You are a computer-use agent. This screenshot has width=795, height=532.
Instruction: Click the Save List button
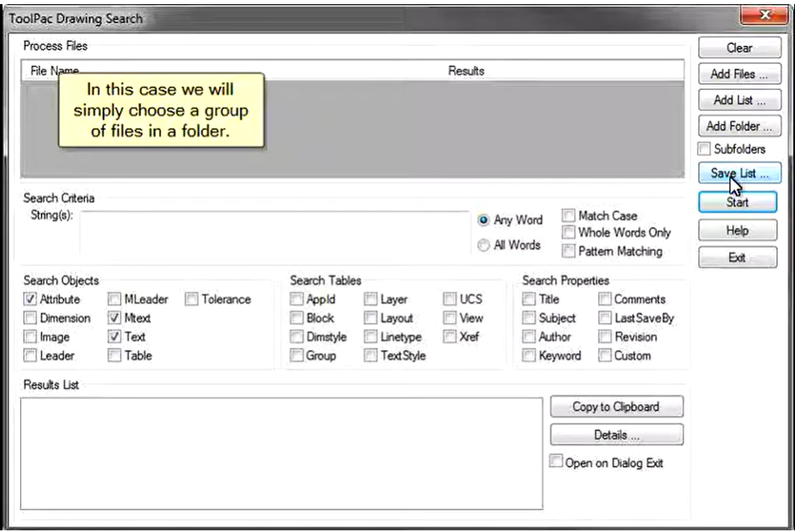(739, 173)
